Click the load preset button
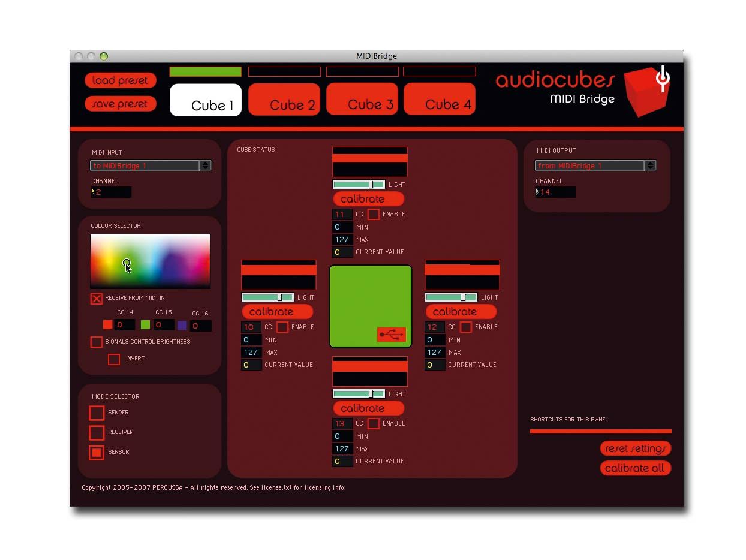The image size is (746, 560). point(121,80)
